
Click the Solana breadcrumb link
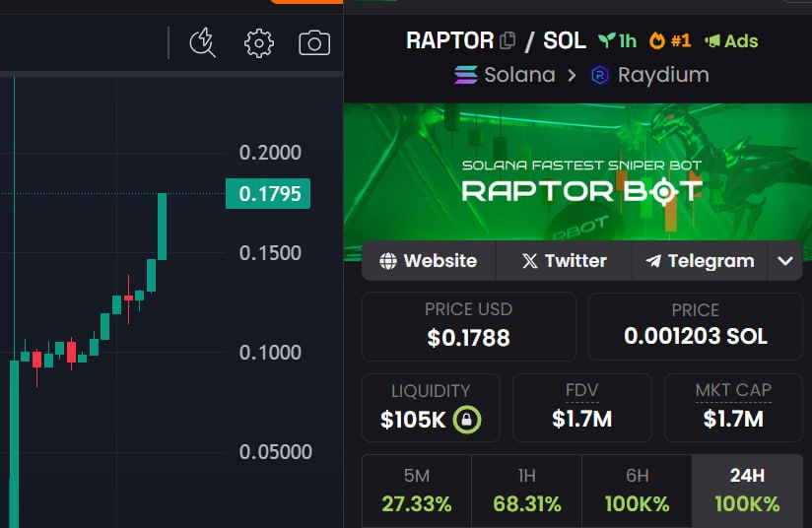(519, 75)
